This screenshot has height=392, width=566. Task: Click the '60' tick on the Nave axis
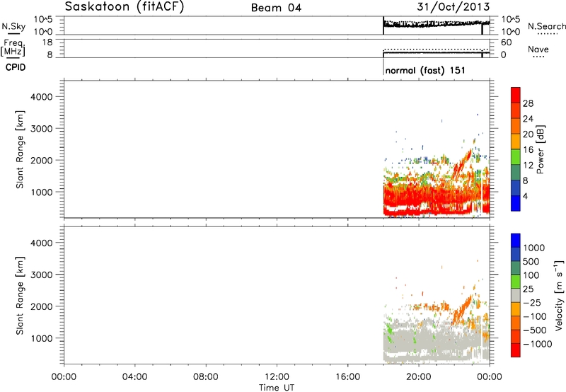506,42
